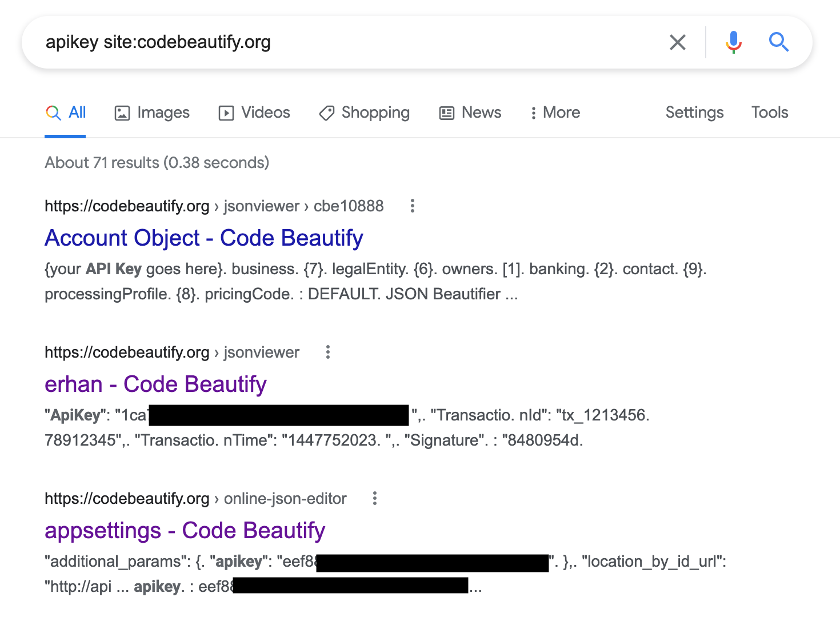Open three-dot menu for appsettings result
The width and height of the screenshot is (840, 625).
375,499
